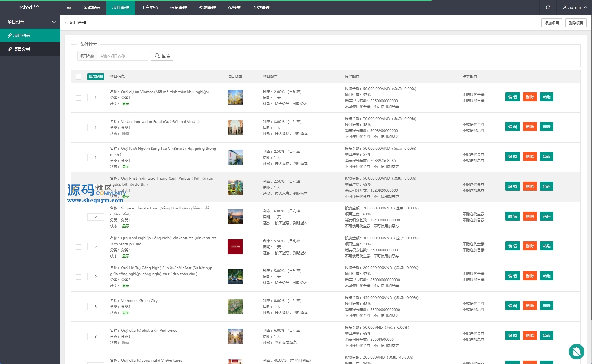The image size is (592, 364).
Task: Click the link icon beside 项目列表
Action: [10, 36]
